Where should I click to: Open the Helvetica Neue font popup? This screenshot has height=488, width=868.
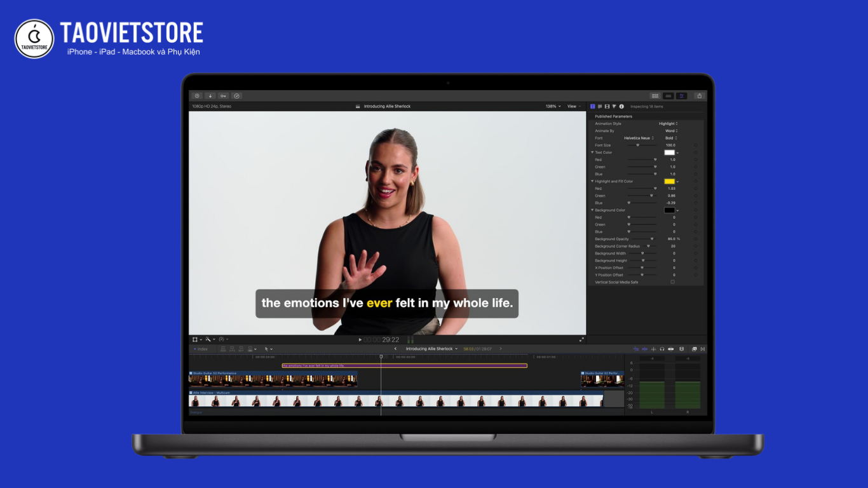pos(639,138)
